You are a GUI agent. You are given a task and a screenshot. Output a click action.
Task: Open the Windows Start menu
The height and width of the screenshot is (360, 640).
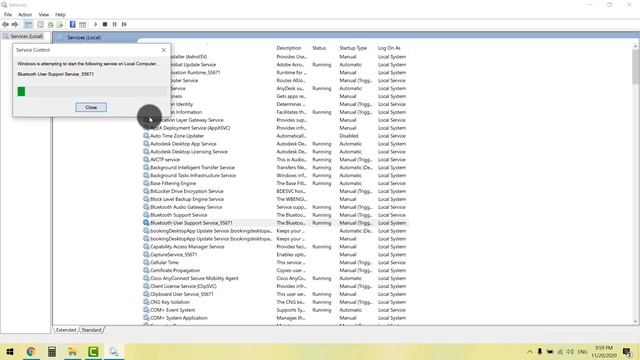click(x=10, y=351)
